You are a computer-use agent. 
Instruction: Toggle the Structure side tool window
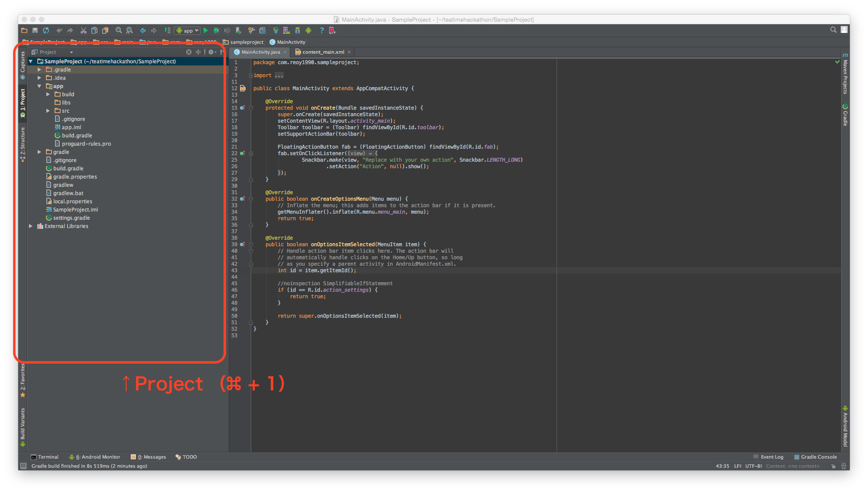23,143
